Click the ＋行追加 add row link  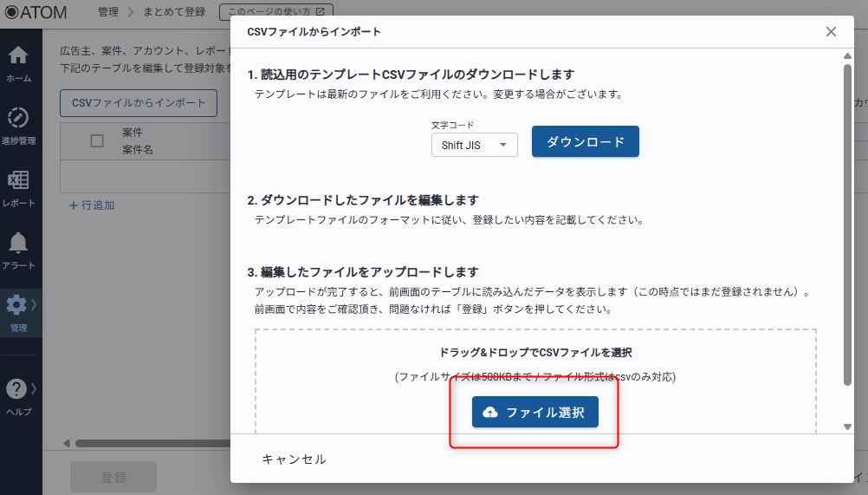[92, 205]
